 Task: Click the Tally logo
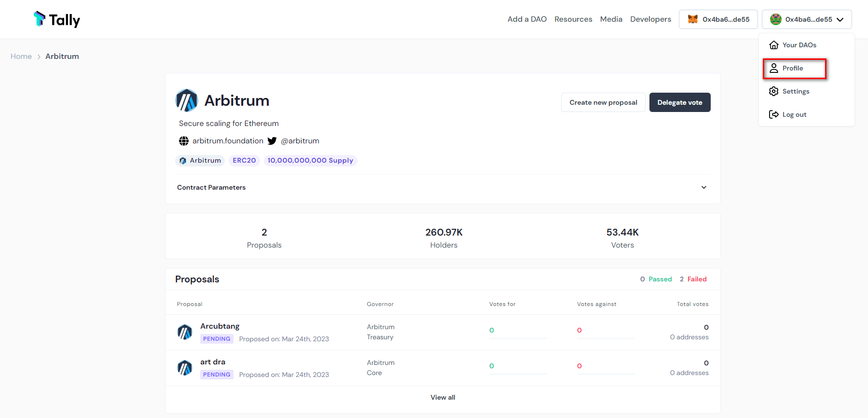click(56, 19)
